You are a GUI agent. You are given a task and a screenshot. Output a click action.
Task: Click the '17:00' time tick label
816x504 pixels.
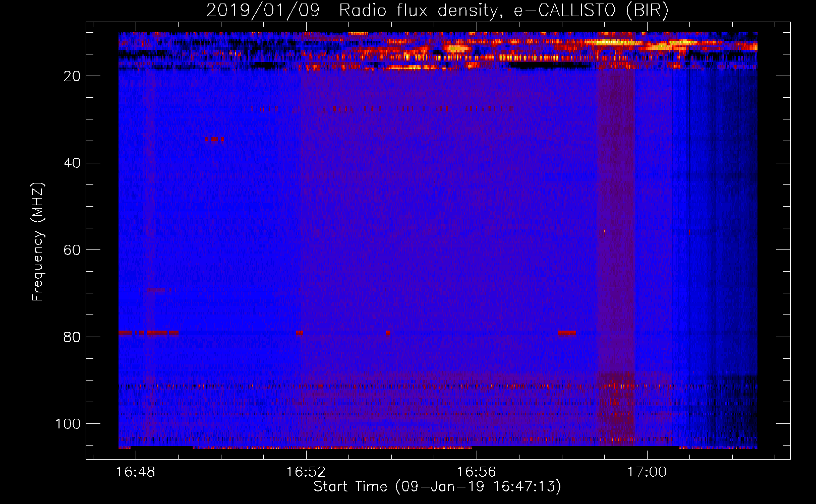tap(647, 472)
